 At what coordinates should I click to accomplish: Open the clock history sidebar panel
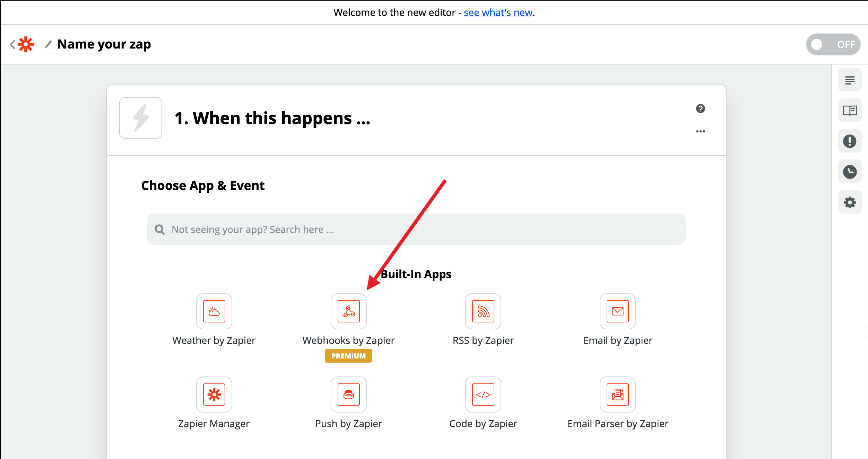850,172
